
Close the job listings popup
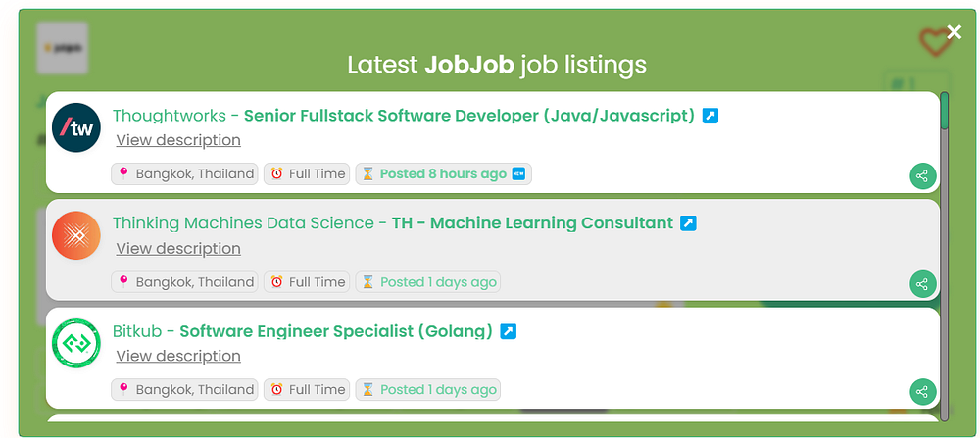955,32
